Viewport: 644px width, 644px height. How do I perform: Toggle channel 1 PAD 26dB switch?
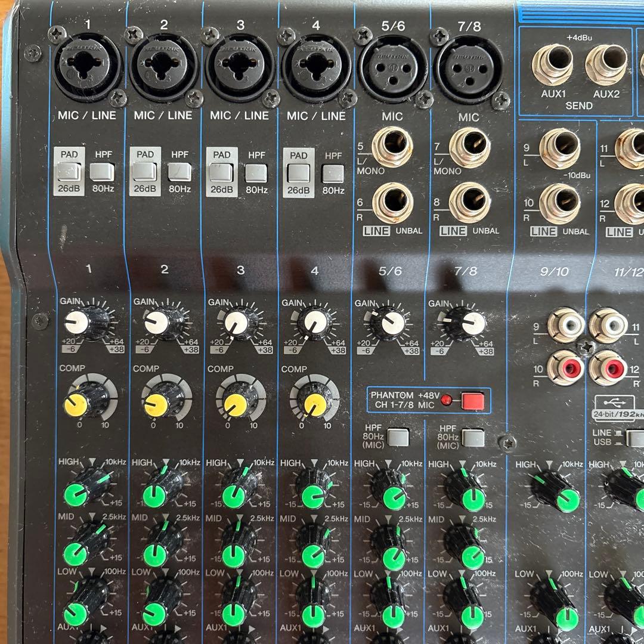69,172
